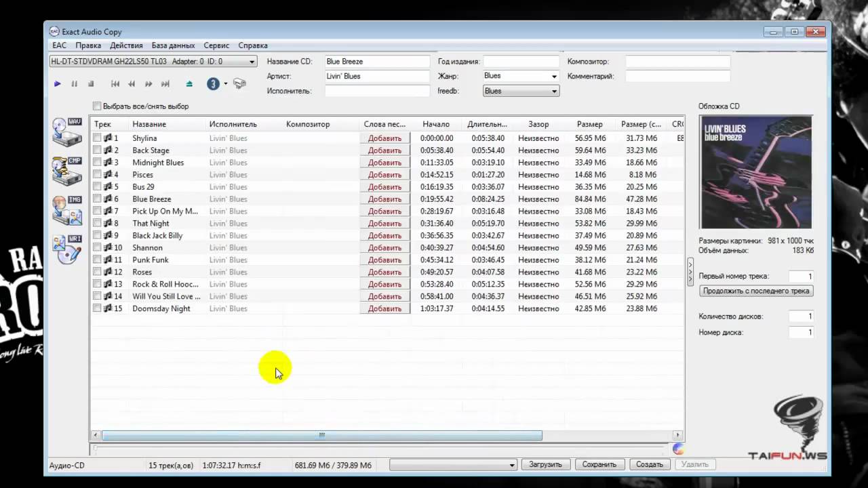
Task: Skip to the next track
Action: click(x=165, y=84)
